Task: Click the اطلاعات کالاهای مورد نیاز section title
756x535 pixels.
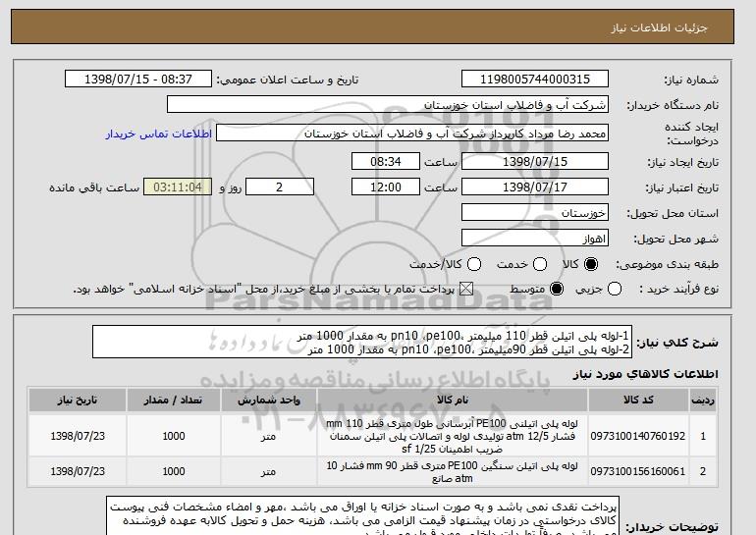Action: click(645, 374)
